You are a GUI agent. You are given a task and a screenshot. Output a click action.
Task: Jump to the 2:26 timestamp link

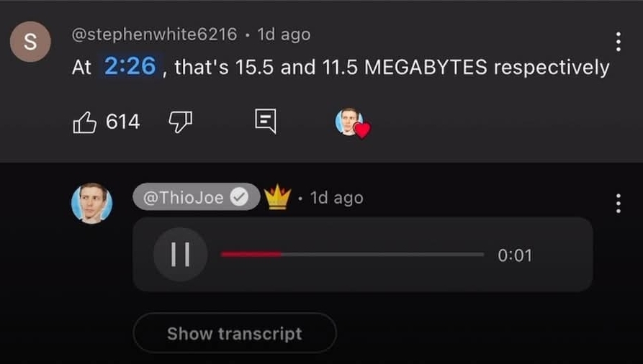(130, 66)
